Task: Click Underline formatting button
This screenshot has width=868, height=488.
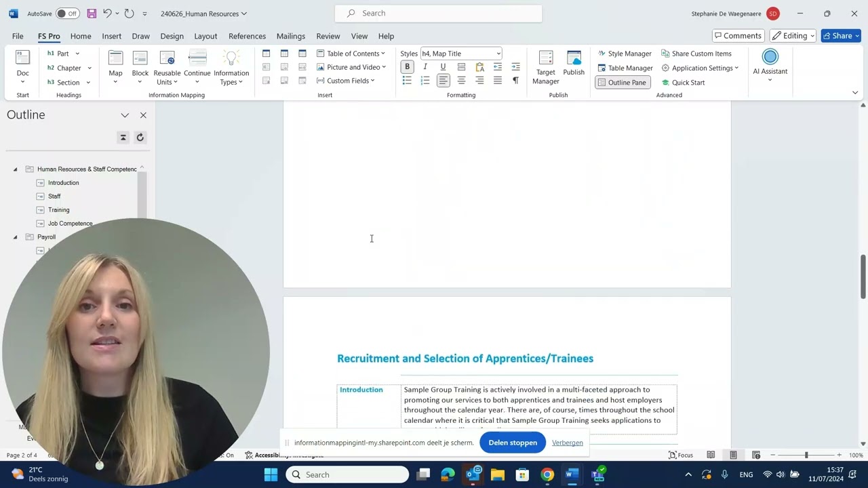Action: point(443,67)
